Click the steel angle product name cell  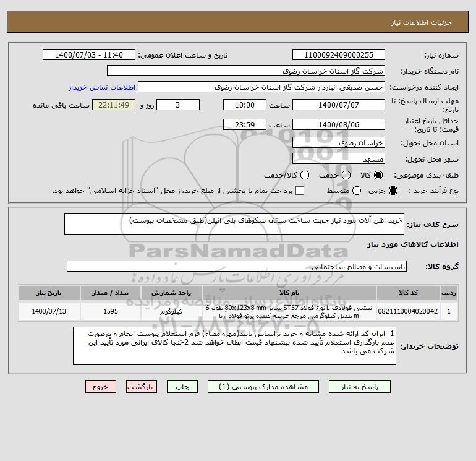[289, 311]
